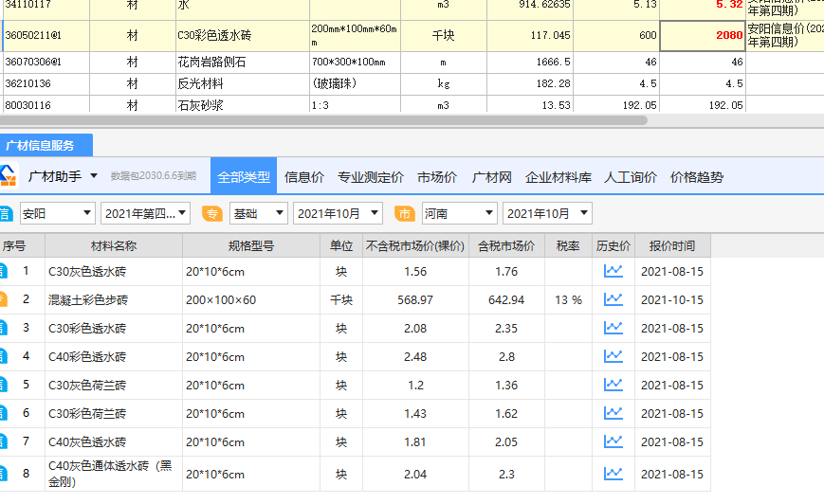Select the C30彩色透水砖 name in results row 3
The image size is (824, 504).
pyautogui.click(x=87, y=328)
